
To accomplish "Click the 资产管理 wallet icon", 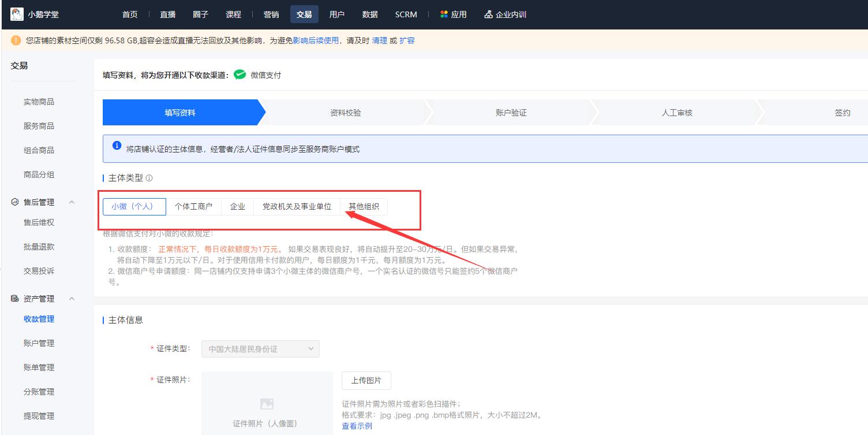I will point(15,299).
